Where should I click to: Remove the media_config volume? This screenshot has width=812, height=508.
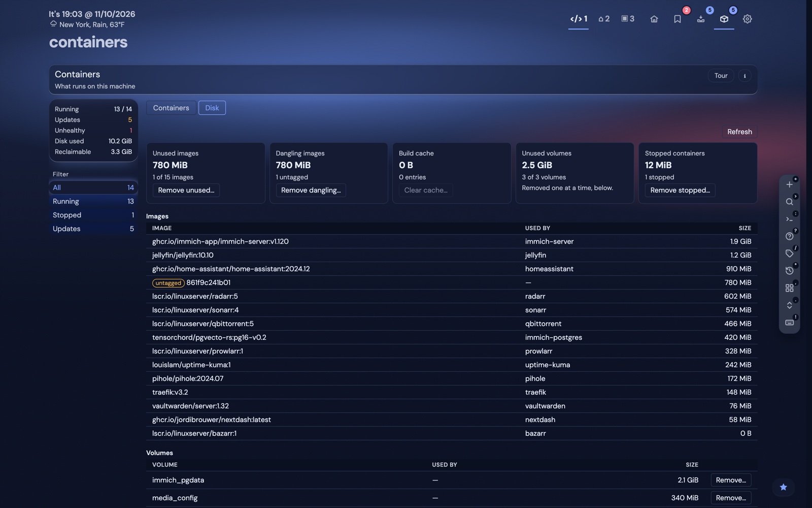point(731,498)
